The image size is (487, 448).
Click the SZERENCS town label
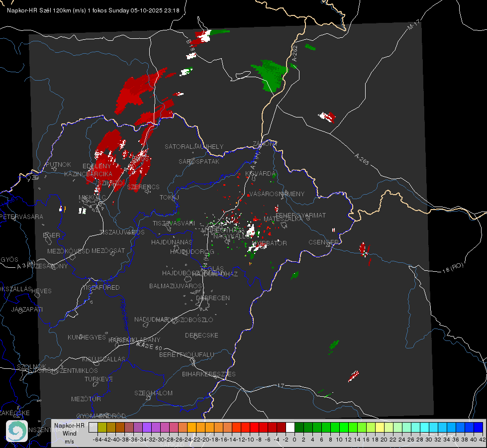(143, 187)
